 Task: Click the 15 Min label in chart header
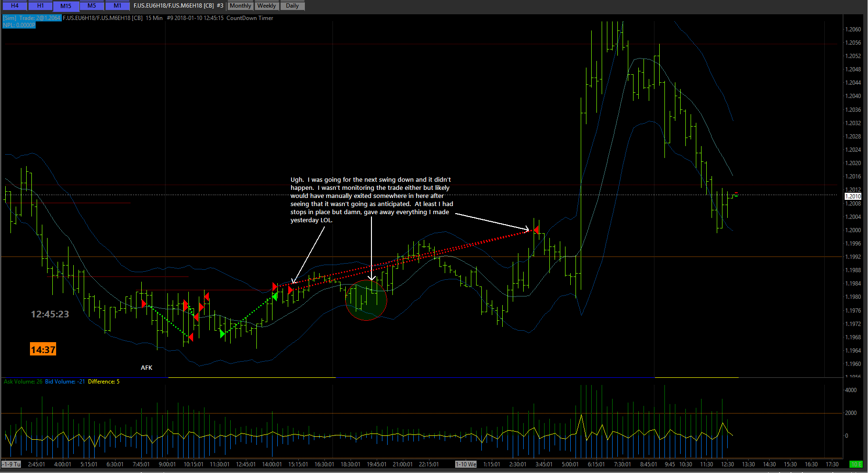(154, 18)
